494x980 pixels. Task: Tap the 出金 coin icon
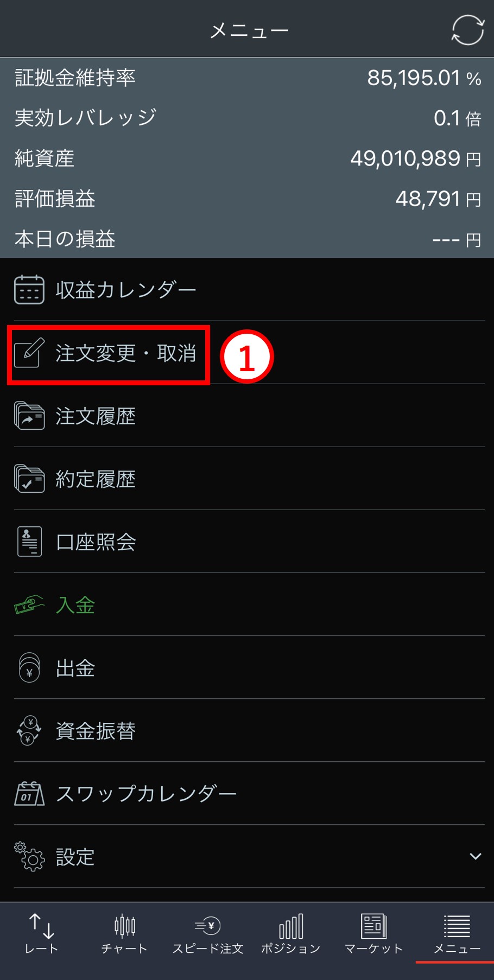(29, 667)
